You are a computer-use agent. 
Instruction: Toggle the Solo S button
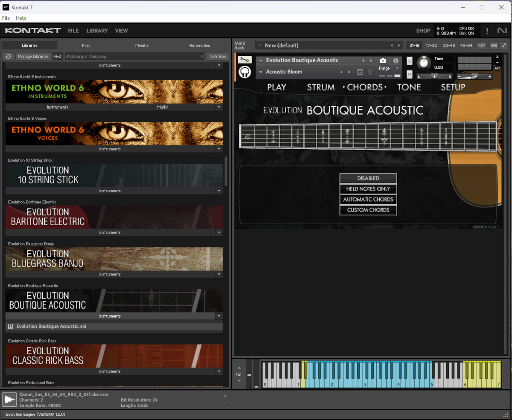[410, 61]
